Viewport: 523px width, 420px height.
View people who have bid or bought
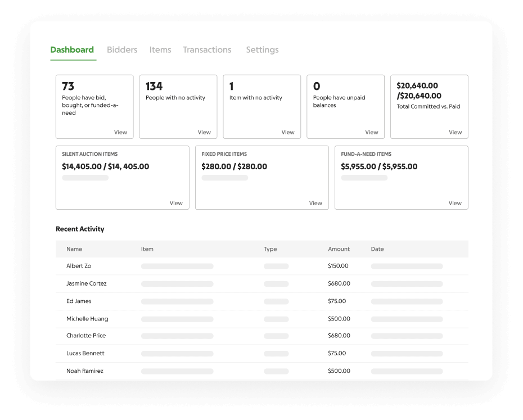point(120,132)
